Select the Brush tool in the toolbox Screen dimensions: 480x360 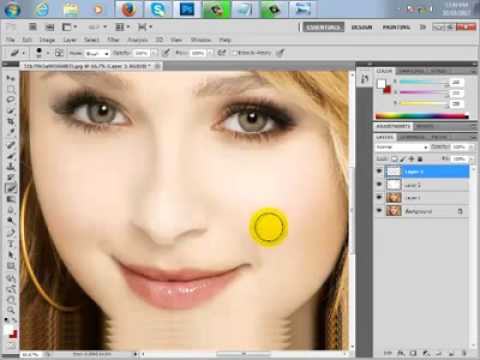[x=11, y=156]
